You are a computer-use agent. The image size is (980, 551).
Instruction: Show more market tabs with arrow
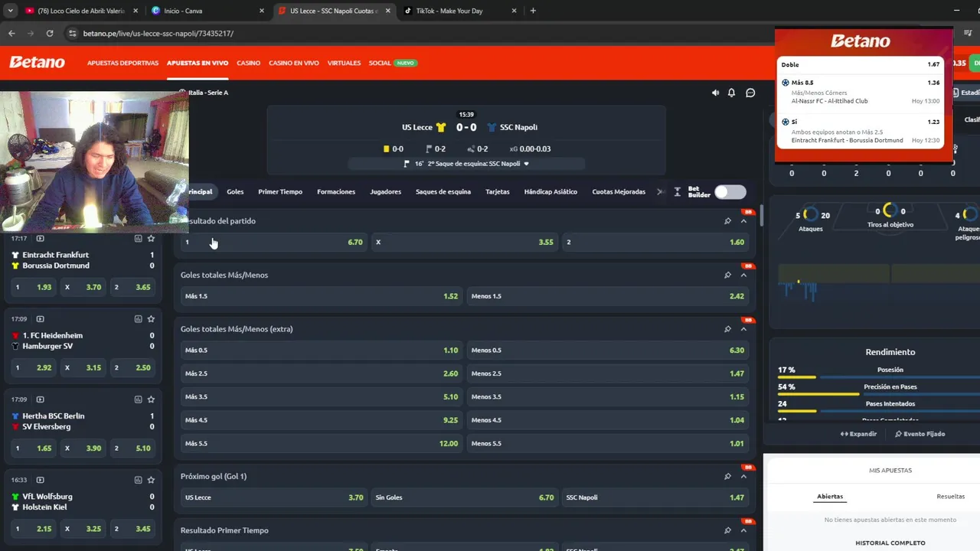click(x=661, y=192)
